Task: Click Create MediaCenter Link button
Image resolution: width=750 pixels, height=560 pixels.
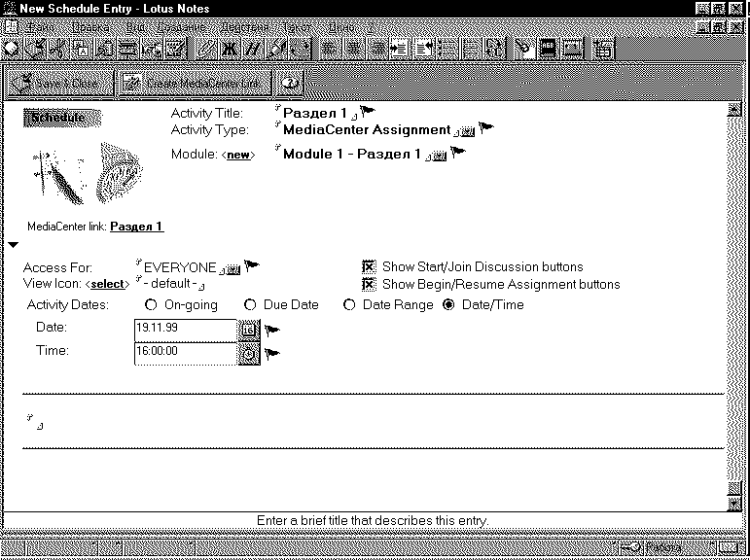Action: pyautogui.click(x=195, y=84)
